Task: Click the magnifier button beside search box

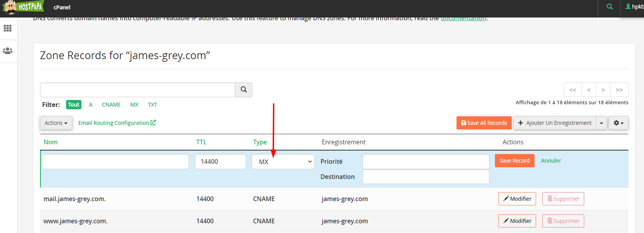Action: [244, 90]
